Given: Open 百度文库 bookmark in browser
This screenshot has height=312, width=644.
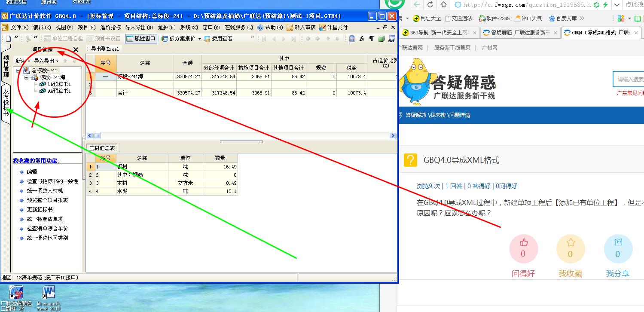Looking at the screenshot, I should click(x=563, y=18).
